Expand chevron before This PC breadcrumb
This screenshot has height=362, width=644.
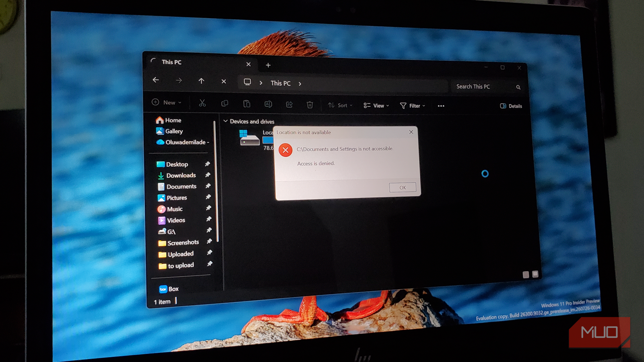pos(261,83)
